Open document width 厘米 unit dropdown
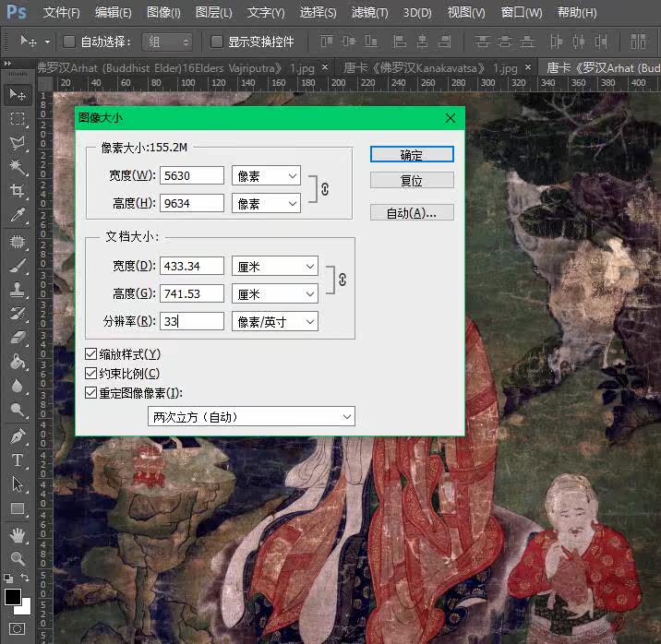This screenshot has width=661, height=644. pyautogui.click(x=275, y=267)
